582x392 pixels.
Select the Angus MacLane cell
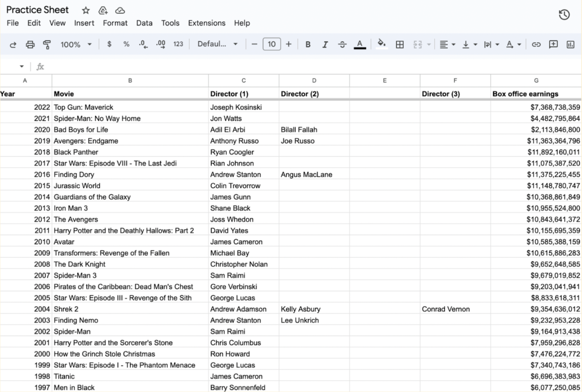point(314,174)
